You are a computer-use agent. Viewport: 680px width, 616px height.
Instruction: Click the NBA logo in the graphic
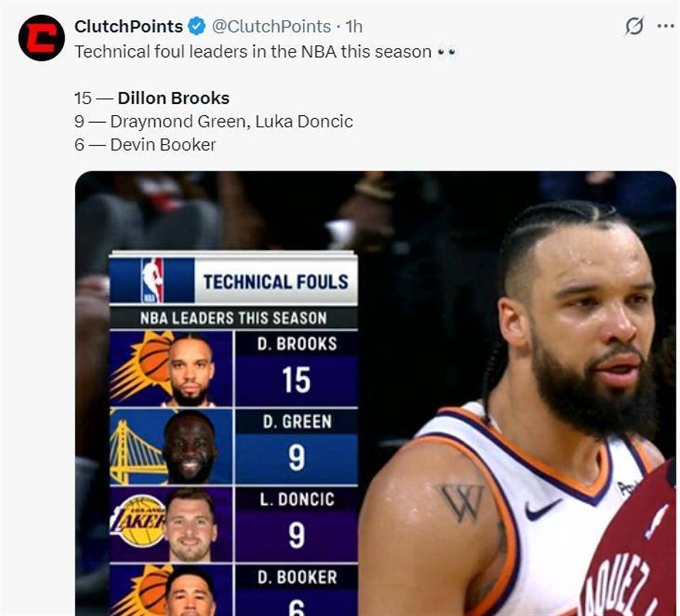tap(152, 280)
